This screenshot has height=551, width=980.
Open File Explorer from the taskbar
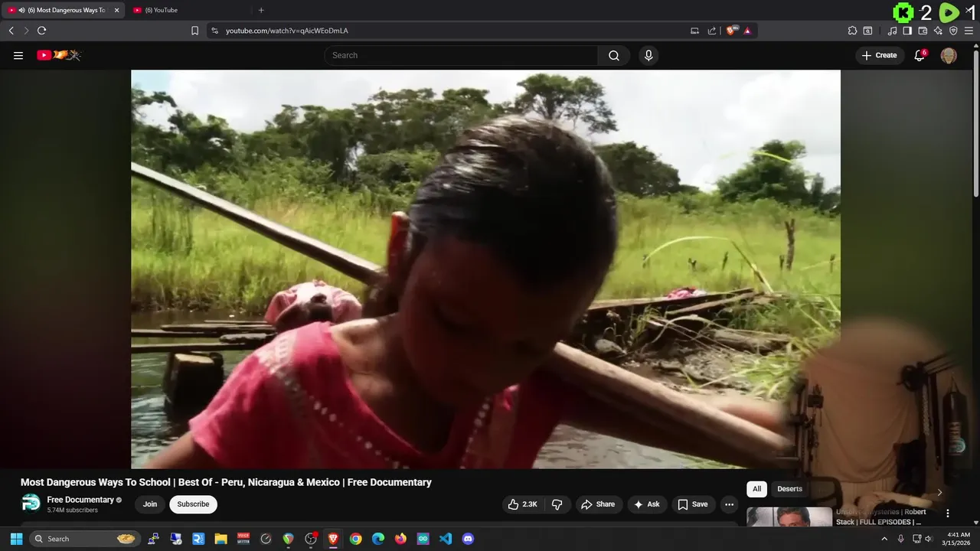tap(220, 539)
